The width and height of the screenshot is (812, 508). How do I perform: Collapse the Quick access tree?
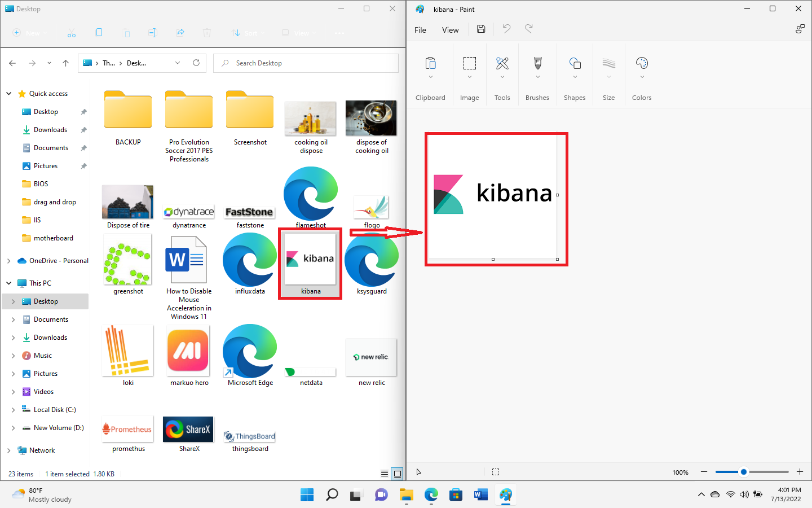pos(8,94)
